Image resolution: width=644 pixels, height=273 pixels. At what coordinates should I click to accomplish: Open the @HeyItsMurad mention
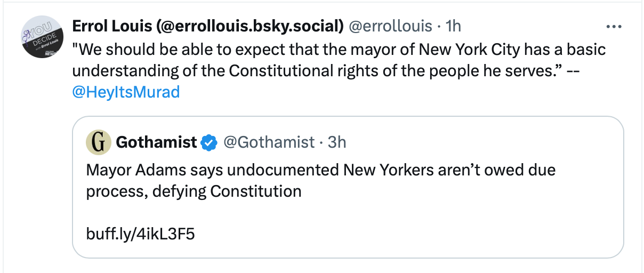point(126,92)
